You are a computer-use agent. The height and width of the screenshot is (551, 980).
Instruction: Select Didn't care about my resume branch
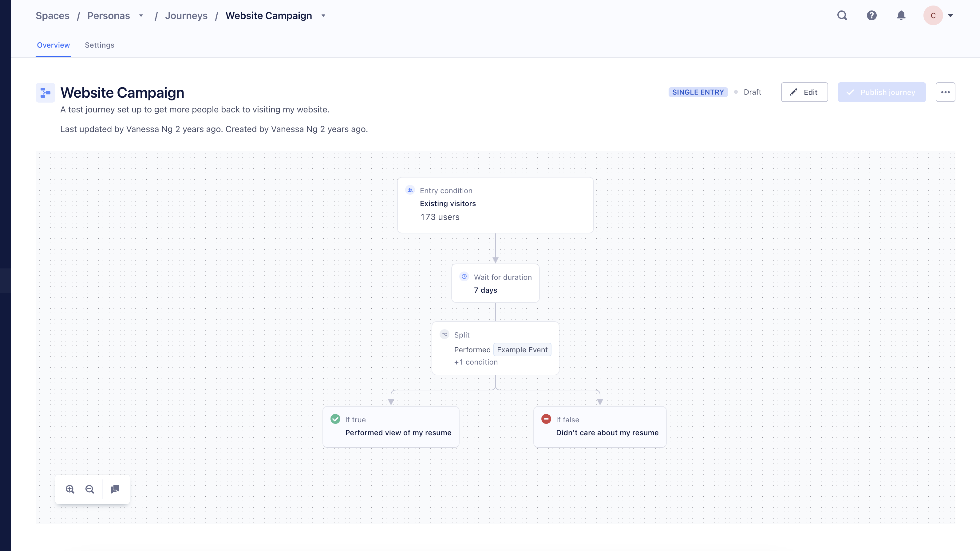[x=600, y=427]
